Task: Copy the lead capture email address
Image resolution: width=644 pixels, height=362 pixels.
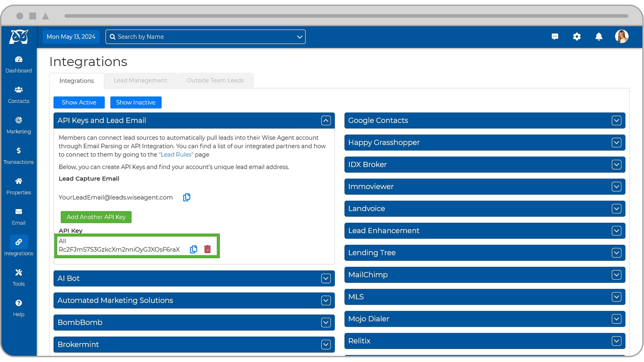Action: click(x=187, y=197)
